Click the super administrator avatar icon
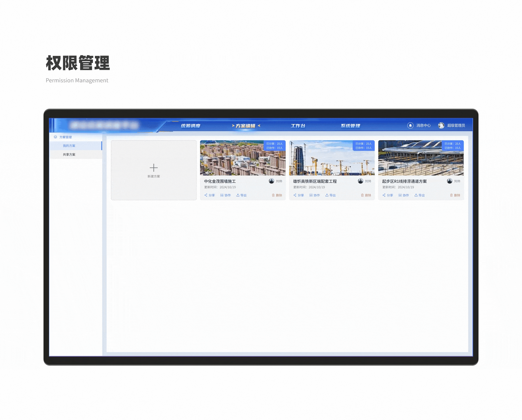 point(441,126)
